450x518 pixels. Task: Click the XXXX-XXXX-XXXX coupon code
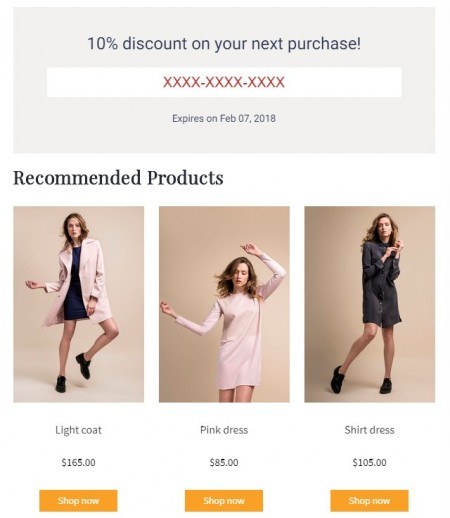(x=224, y=82)
